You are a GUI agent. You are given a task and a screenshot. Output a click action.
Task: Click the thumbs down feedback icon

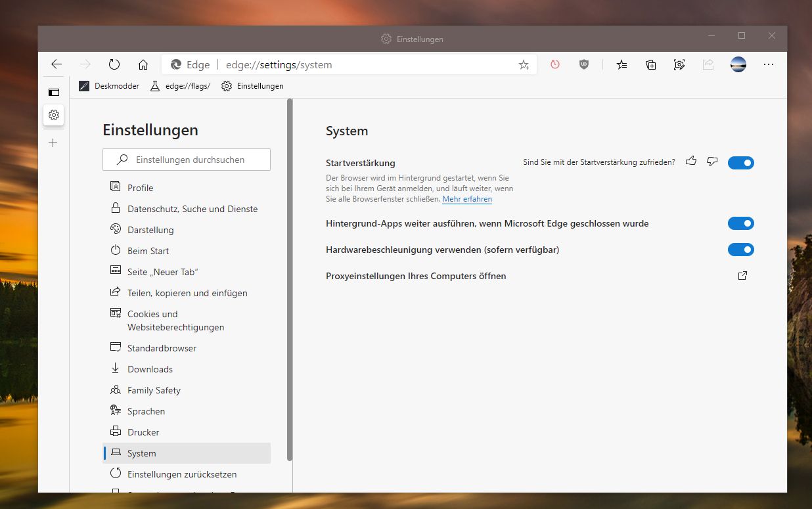tap(712, 162)
